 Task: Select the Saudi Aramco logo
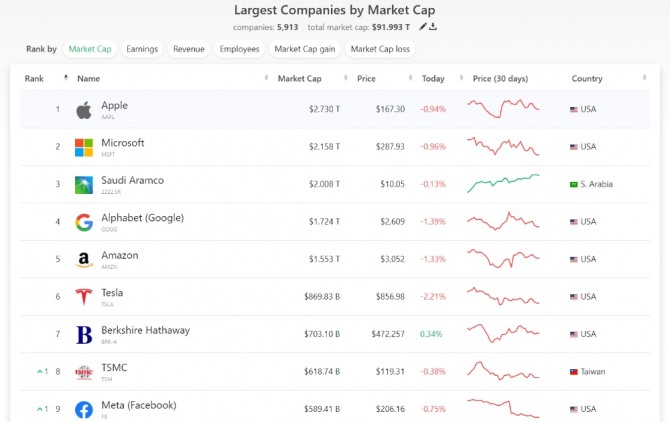tap(84, 184)
